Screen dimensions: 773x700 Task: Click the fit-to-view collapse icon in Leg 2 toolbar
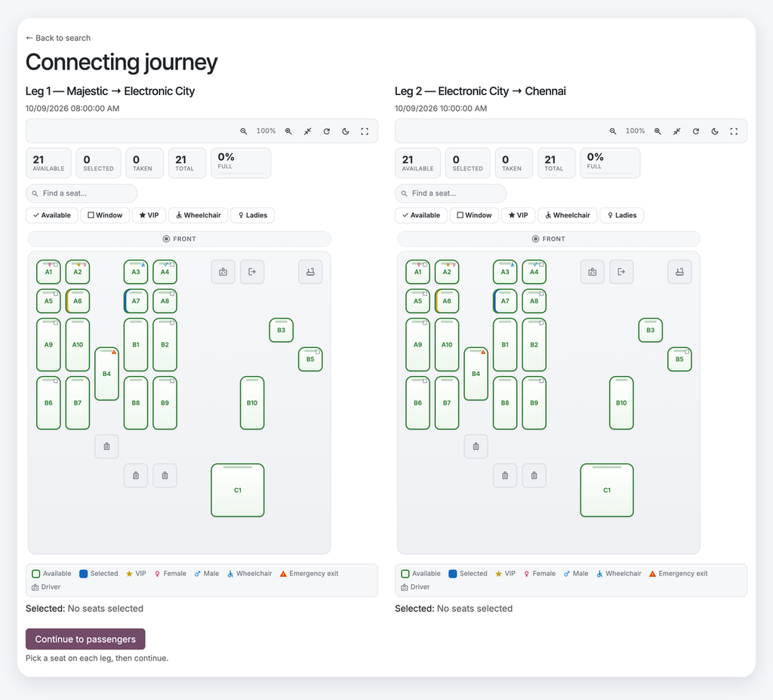tap(677, 131)
